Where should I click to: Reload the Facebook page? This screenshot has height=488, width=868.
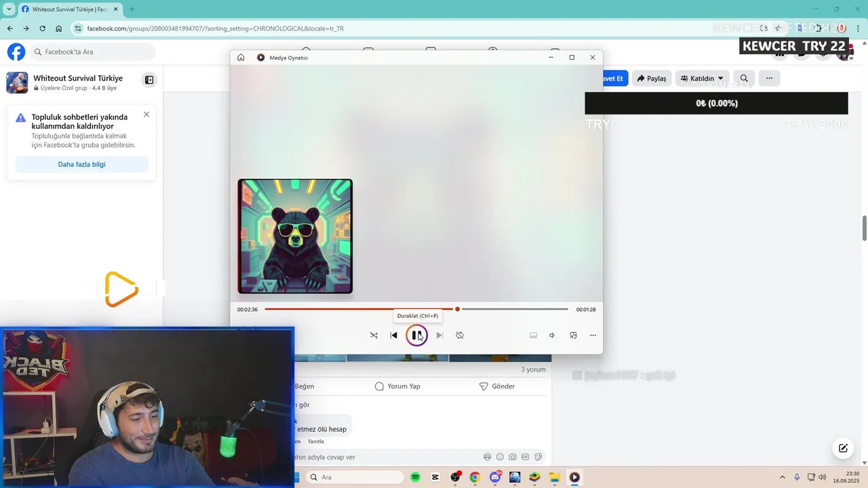click(42, 28)
